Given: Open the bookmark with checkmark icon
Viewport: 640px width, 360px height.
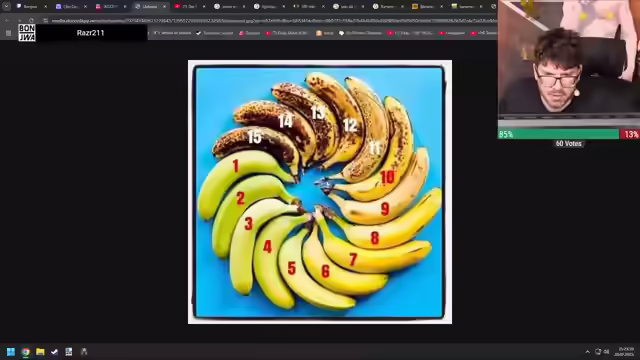Looking at the screenshot, I should pos(214,33).
